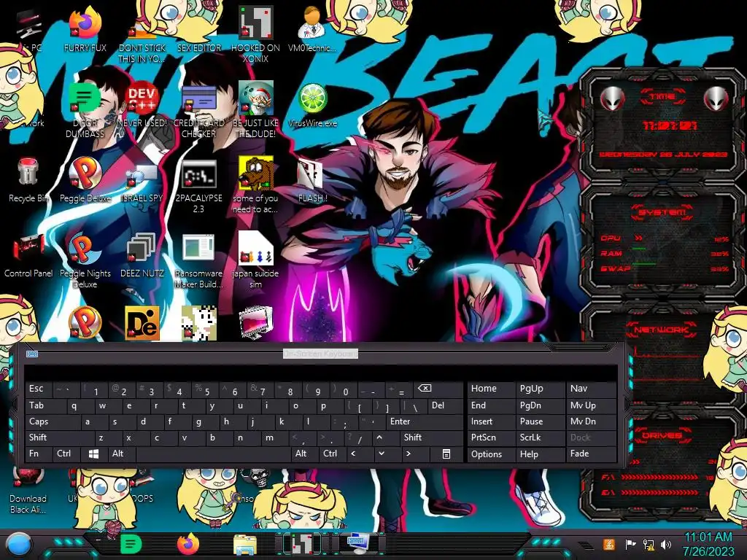Click the Enter key on keyboard
Screen dimensions: 747x560
point(424,421)
